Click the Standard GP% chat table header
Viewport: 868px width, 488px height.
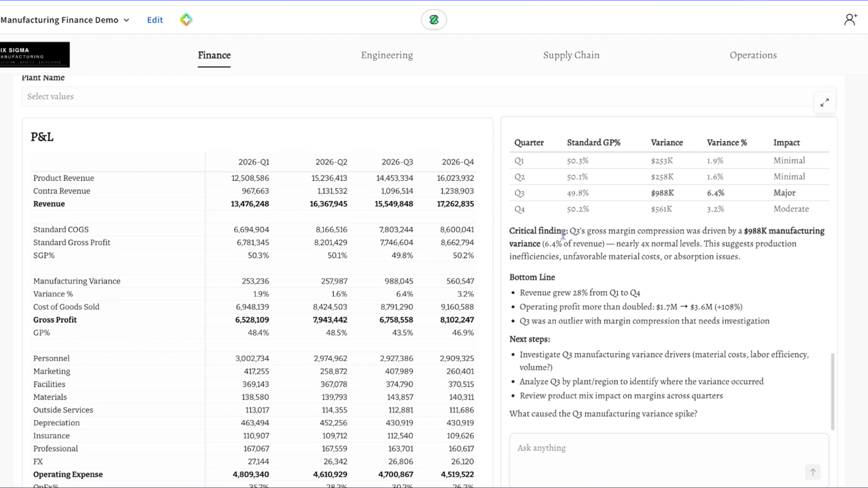(594, 143)
